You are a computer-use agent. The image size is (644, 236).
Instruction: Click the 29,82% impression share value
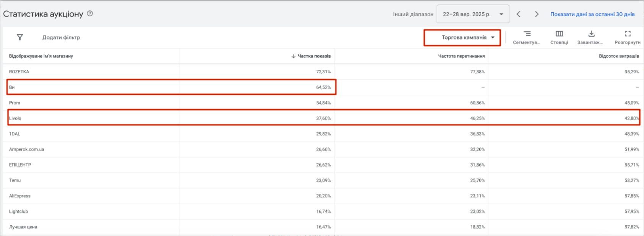(x=323, y=134)
